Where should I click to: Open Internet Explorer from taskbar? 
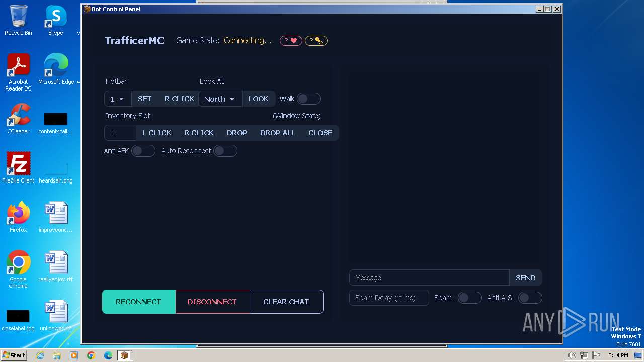pyautogui.click(x=40, y=355)
